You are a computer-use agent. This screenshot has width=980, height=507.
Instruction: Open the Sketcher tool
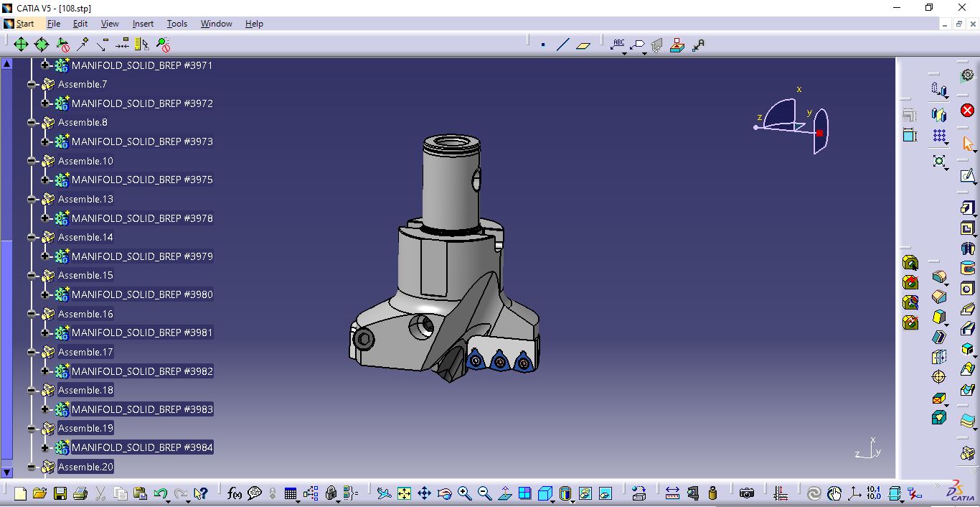pyautogui.click(x=968, y=175)
